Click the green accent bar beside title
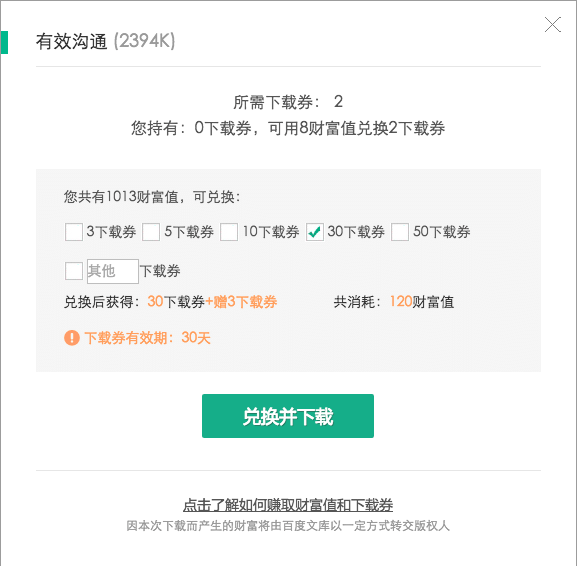 tap(4, 42)
